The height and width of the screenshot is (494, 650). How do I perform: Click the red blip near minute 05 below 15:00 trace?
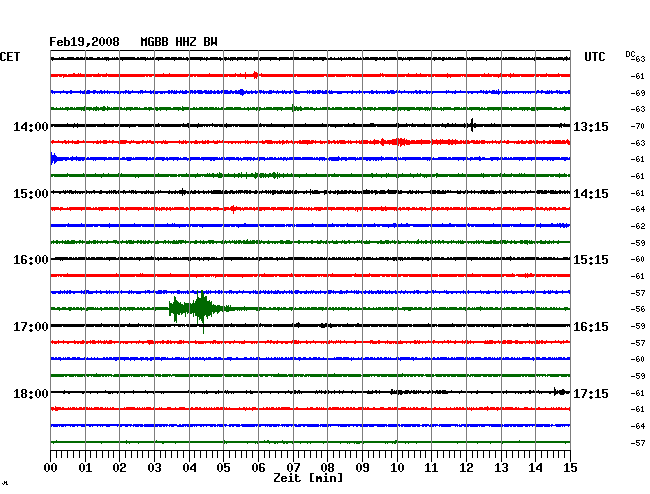point(233,208)
